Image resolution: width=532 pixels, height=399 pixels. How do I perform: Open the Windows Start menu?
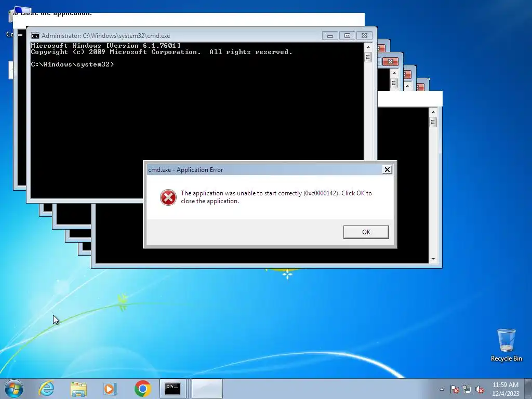14,389
